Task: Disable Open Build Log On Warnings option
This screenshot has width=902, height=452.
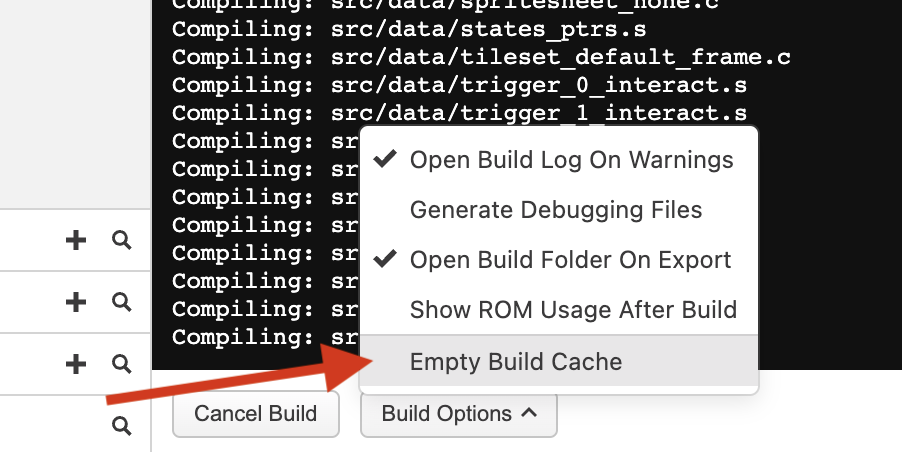Action: pos(571,160)
